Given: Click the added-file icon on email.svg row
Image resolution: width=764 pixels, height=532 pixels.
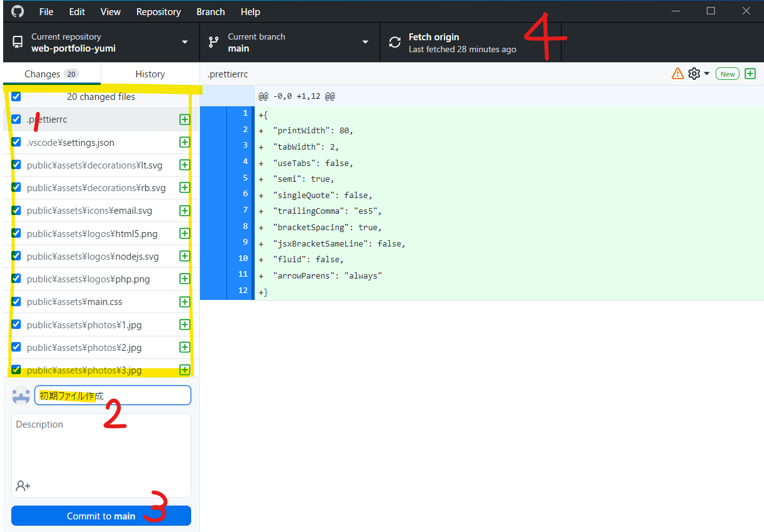Looking at the screenshot, I should tap(185, 211).
